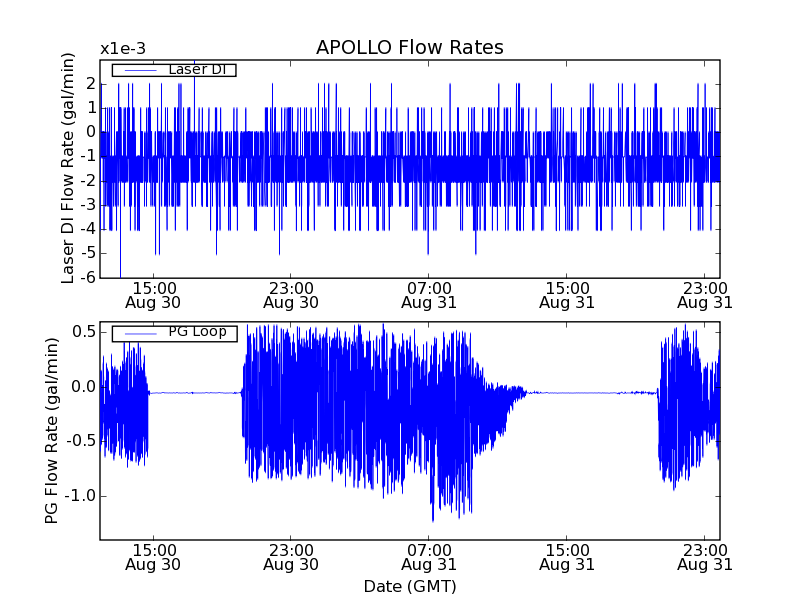Select top plot's '23:00 Aug 30' tick label
800x600 pixels.
(291, 294)
